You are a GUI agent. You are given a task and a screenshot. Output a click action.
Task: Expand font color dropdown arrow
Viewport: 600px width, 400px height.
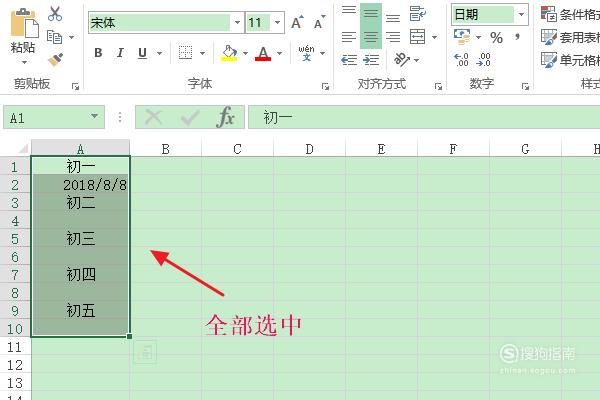click(279, 53)
